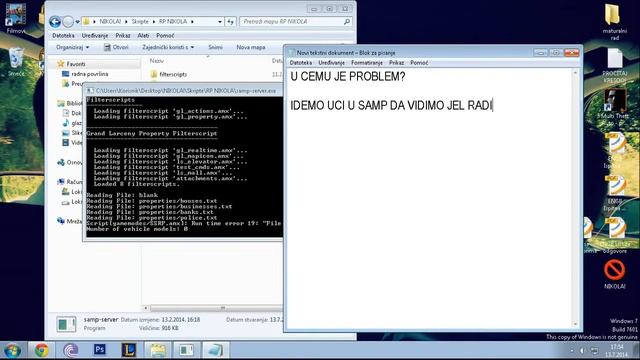Select the NIKOLAI desktop icon
Image resolution: width=640 pixels, height=360 pixels.
pos(614,274)
